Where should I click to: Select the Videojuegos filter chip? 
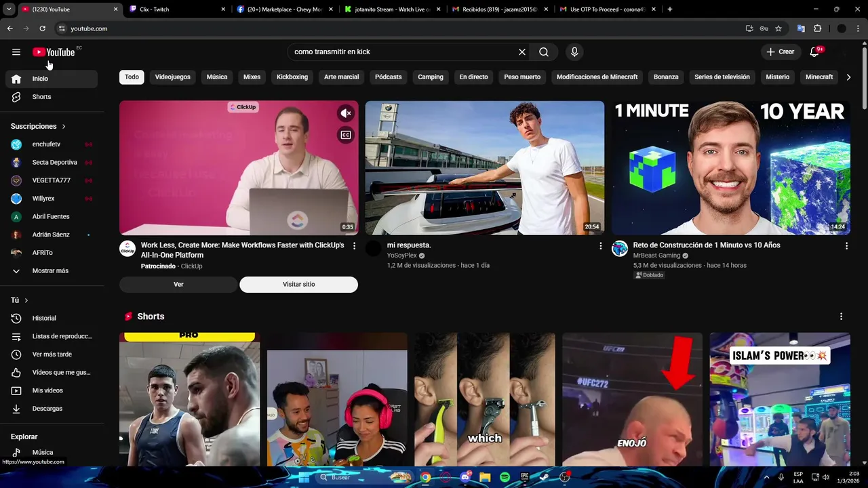point(172,77)
